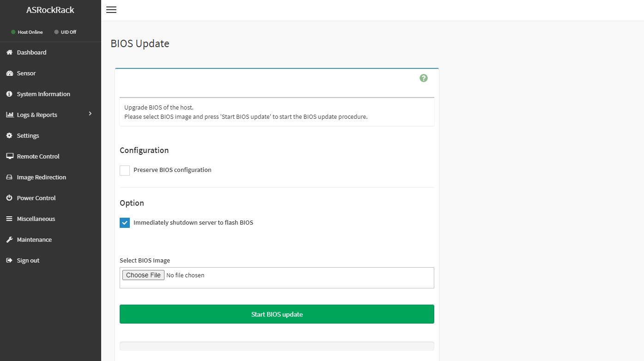Open the Miscellaneous menu item
The height and width of the screenshot is (361, 644).
click(36, 219)
